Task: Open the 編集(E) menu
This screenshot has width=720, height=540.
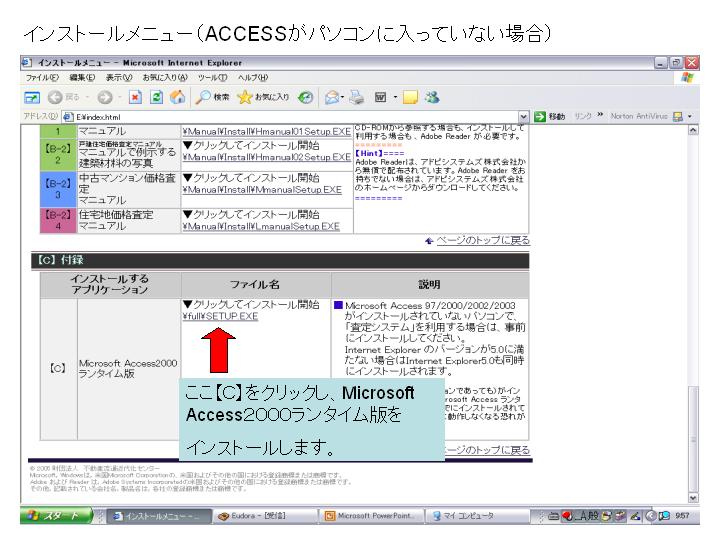Action: point(82,78)
